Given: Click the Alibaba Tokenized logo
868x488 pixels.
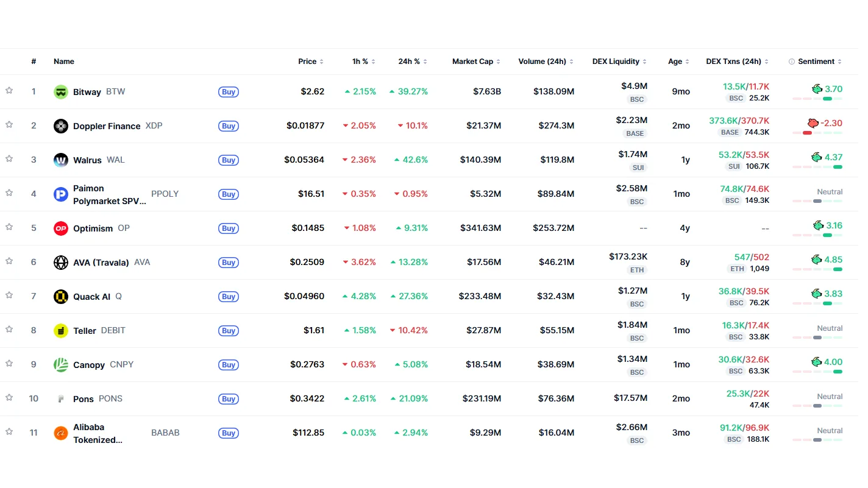Looking at the screenshot, I should (x=61, y=433).
